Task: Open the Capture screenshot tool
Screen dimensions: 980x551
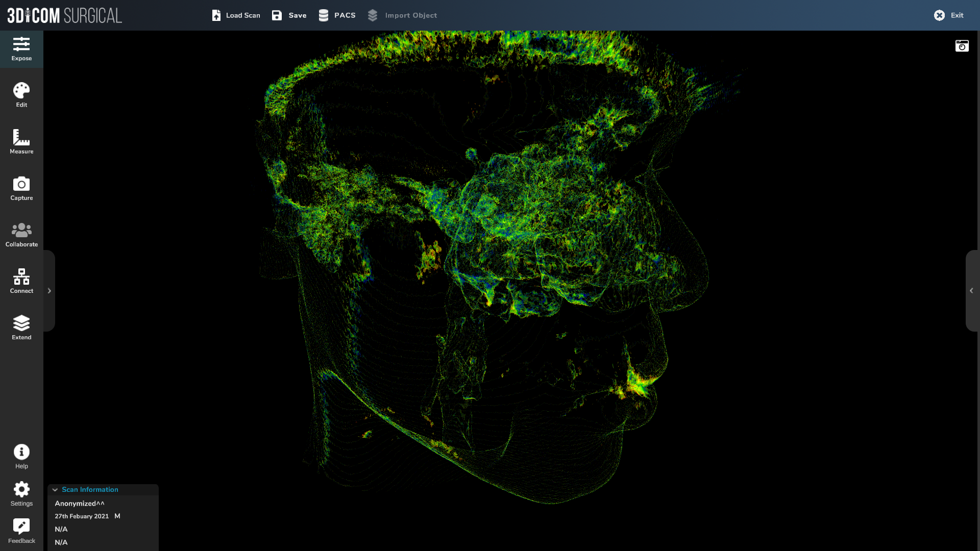Action: pos(21,188)
